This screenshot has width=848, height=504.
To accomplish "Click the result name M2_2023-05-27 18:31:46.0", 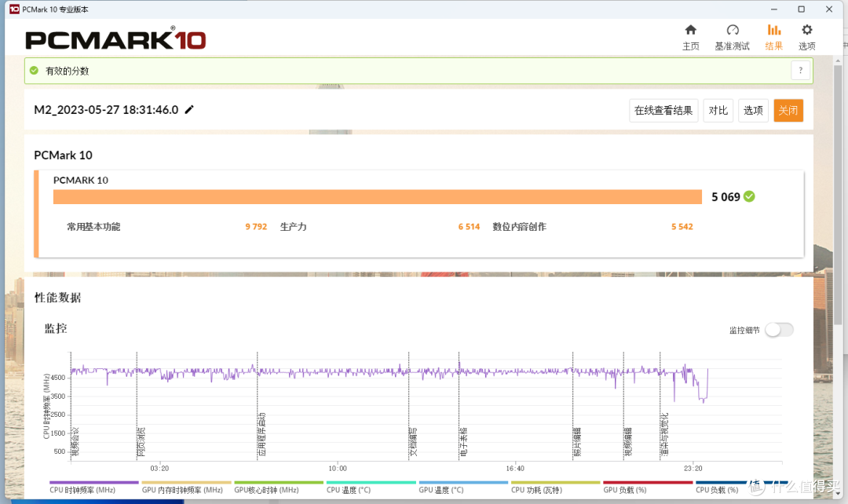I will pyautogui.click(x=106, y=110).
